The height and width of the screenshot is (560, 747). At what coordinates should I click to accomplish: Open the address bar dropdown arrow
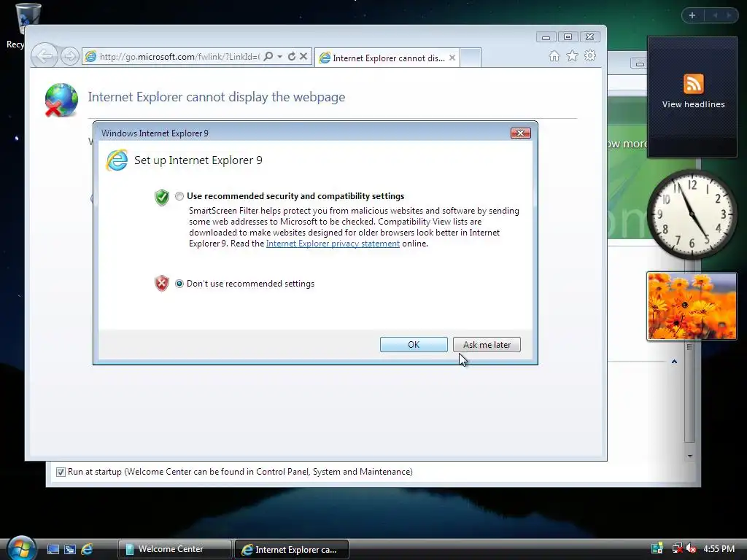pos(279,56)
